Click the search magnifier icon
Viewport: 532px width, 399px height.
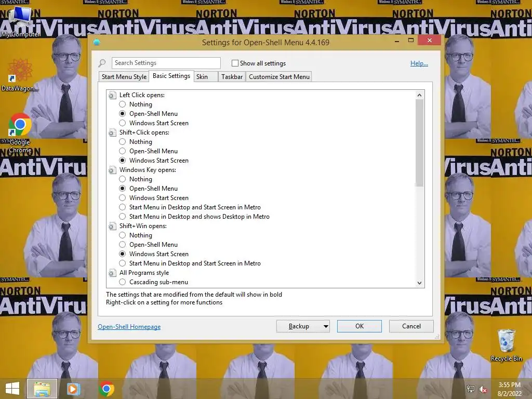(x=102, y=63)
